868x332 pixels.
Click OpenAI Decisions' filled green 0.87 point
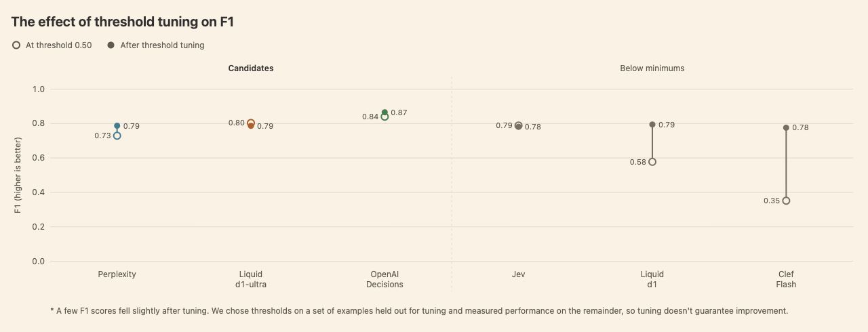pyautogui.click(x=384, y=112)
